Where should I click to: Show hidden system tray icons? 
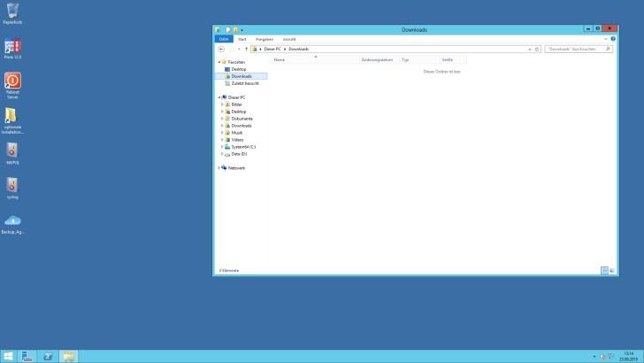pos(594,357)
